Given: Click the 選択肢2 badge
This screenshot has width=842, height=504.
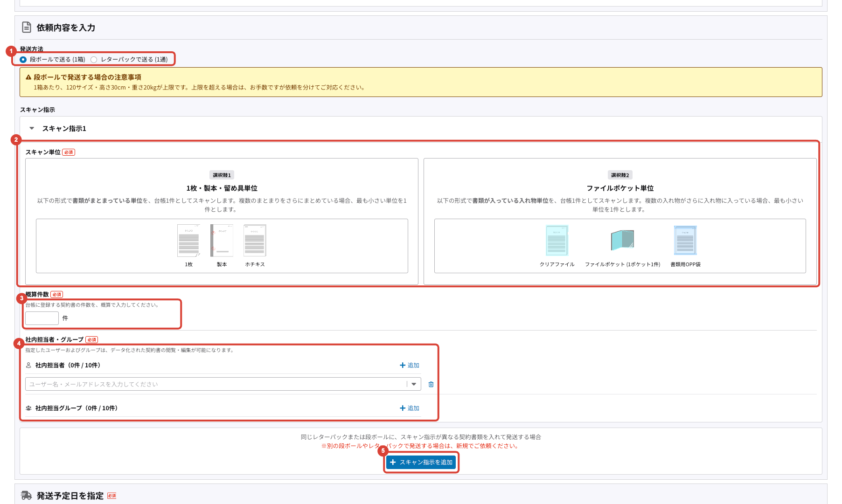Looking at the screenshot, I should (620, 175).
